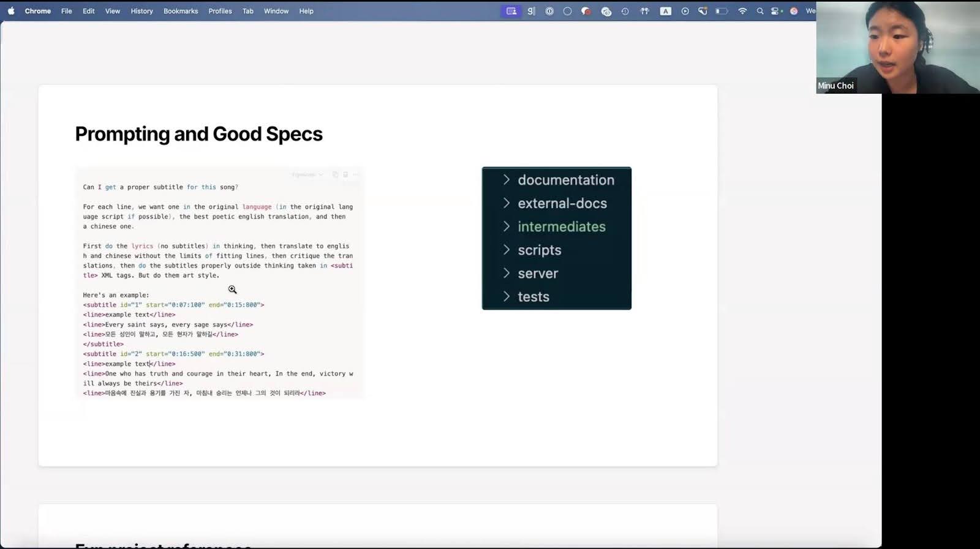Open the Apple menu
Screen dimensions: 980x549
pos(11,11)
